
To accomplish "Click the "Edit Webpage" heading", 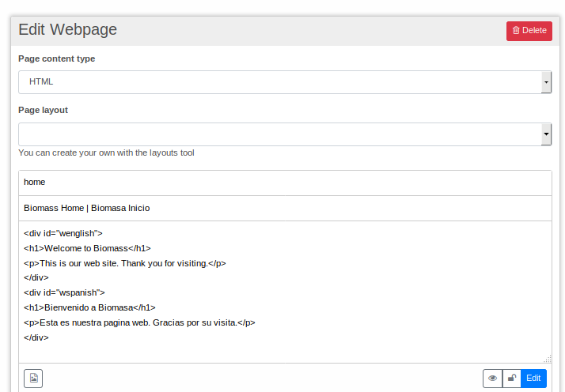I will tap(68, 30).
